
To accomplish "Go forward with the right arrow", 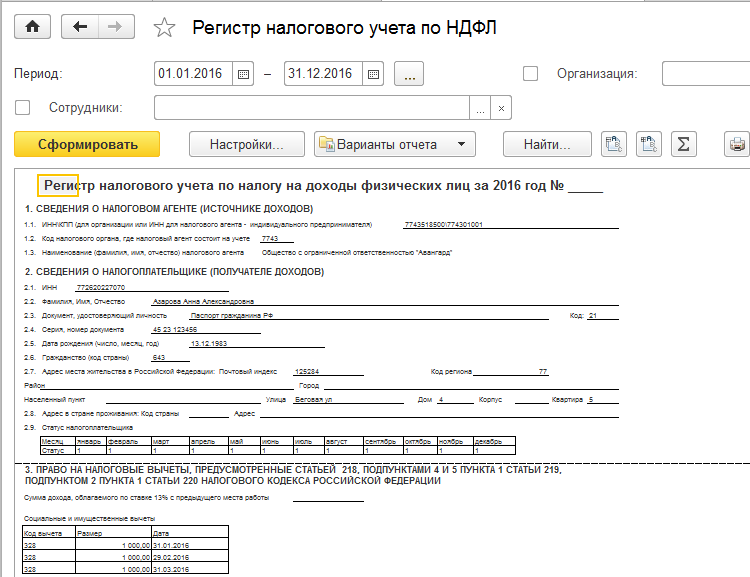I will [115, 28].
